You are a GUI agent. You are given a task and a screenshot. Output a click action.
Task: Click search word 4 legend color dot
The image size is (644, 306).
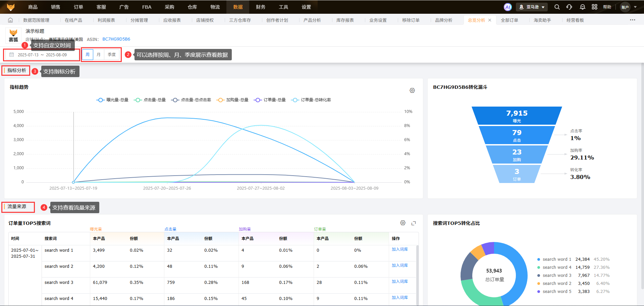tap(539, 267)
